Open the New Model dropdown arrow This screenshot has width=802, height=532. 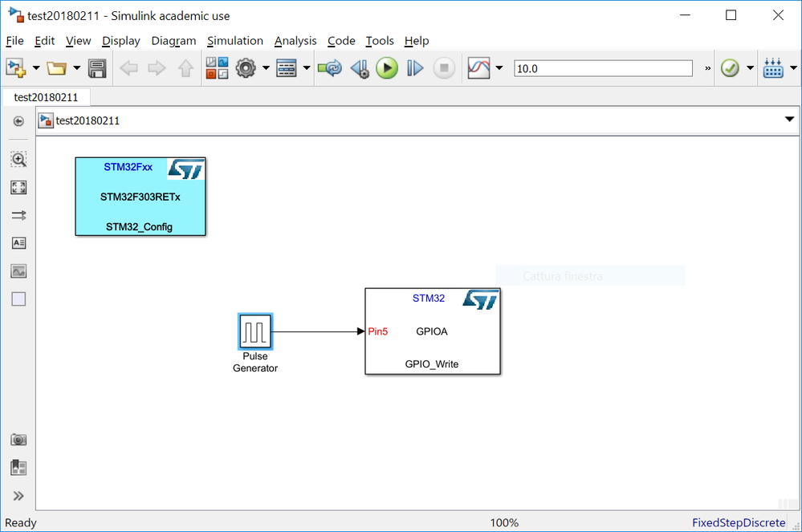[x=36, y=68]
